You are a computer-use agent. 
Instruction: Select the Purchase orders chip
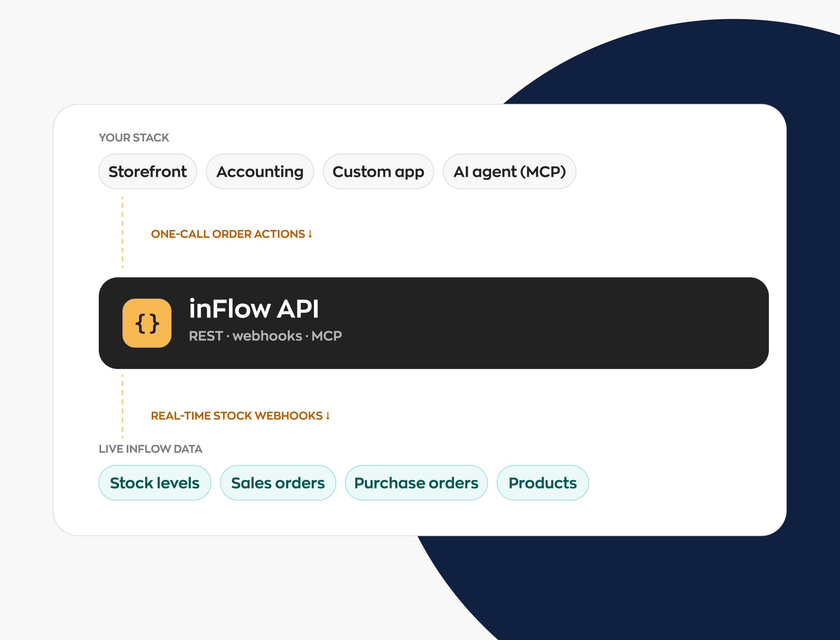point(416,483)
